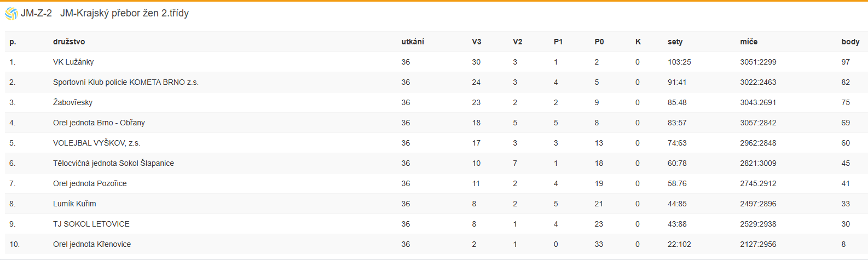868x260 pixels.
Task: Choose VOLEJBAL VYŠKOV, z.s. team
Action: pos(97,143)
